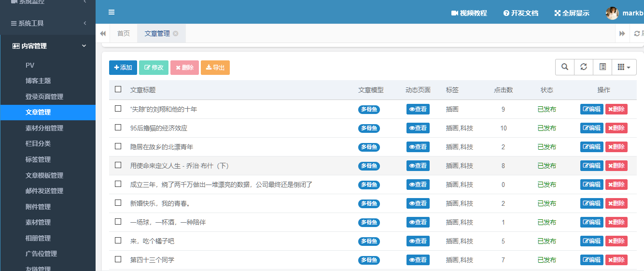
Task: Check the box for 一场球，一杯酒，一种陪伴
Action: [x=118, y=222]
